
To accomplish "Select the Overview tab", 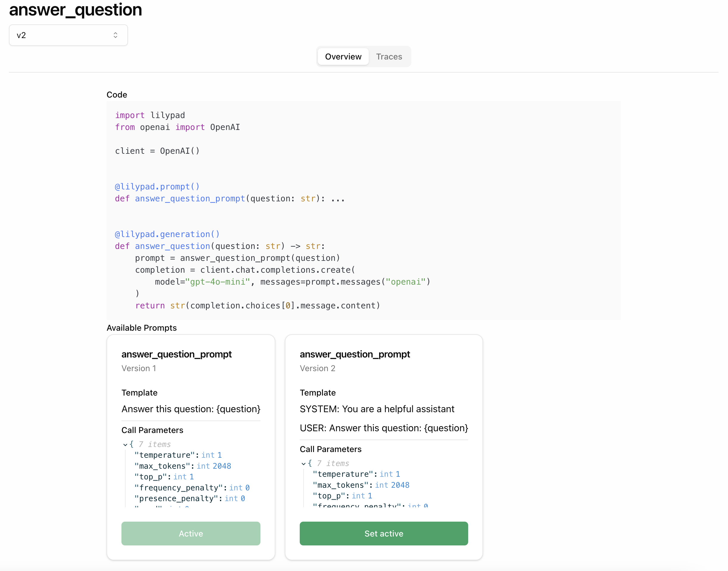I will click(x=343, y=57).
